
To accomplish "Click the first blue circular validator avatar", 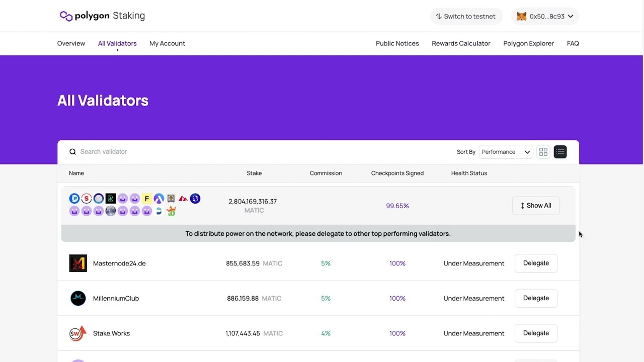I will pyautogui.click(x=74, y=199).
